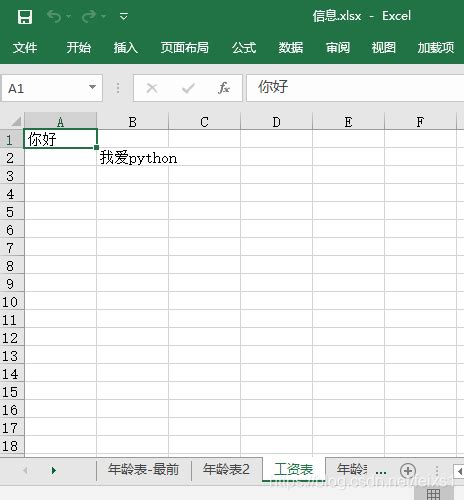Click the next sheet navigation arrow
This screenshot has width=464, height=500.
53,471
